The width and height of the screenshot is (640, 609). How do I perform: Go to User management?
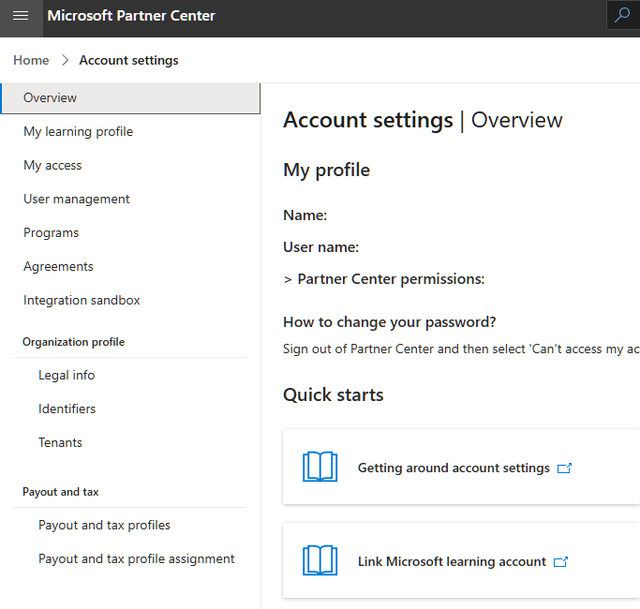[76, 199]
